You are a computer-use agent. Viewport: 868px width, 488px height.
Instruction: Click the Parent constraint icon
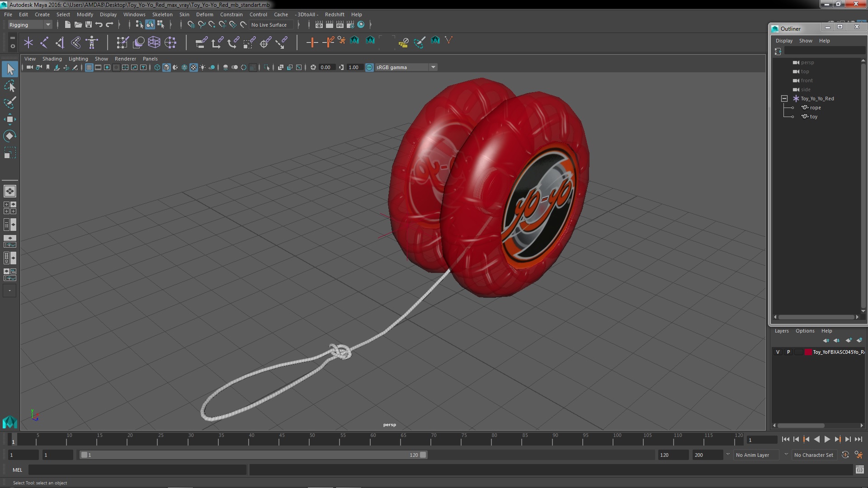201,42
